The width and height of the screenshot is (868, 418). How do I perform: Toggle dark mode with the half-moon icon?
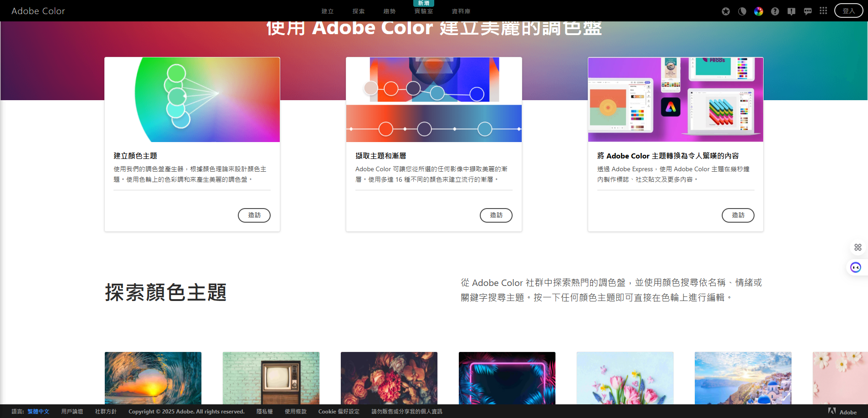pos(742,11)
